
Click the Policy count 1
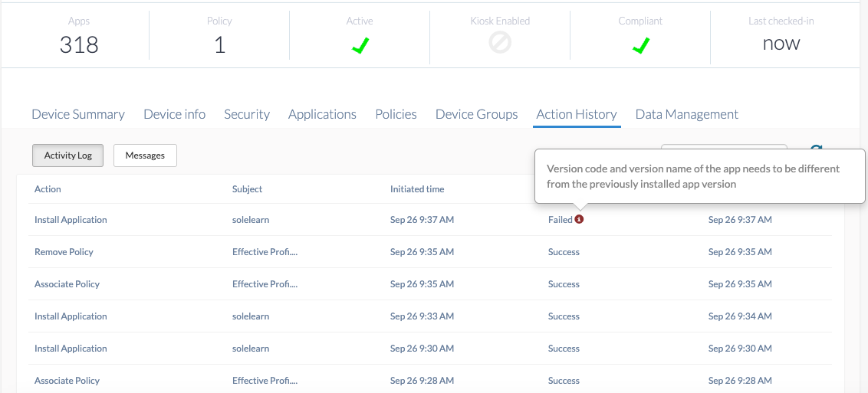click(220, 44)
